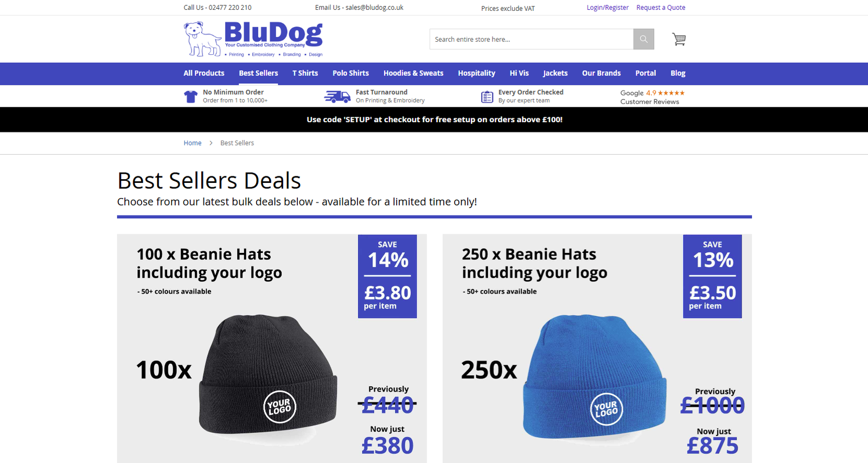The width and height of the screenshot is (868, 463).
Task: Click the Login/Register link
Action: (x=608, y=8)
